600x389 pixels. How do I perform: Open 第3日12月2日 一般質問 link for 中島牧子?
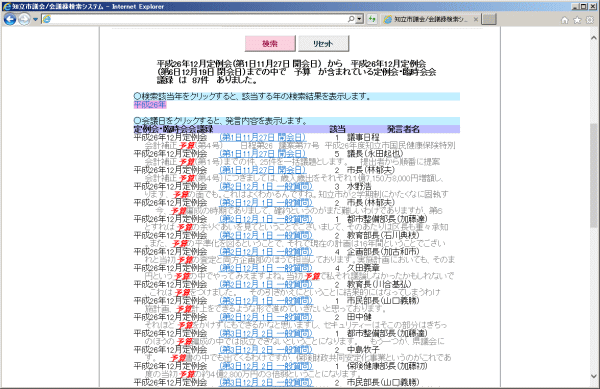pyautogui.click(x=266, y=350)
